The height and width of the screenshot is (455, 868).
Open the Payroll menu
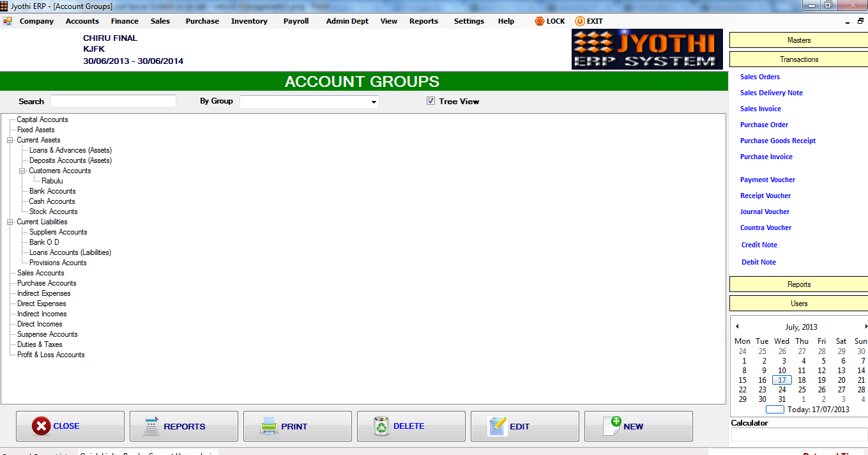(296, 20)
